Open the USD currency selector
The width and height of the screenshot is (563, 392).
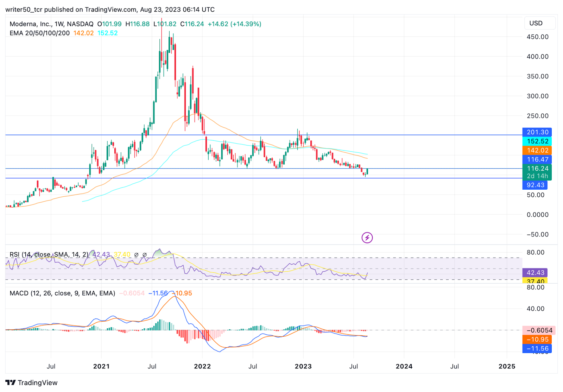tap(539, 23)
